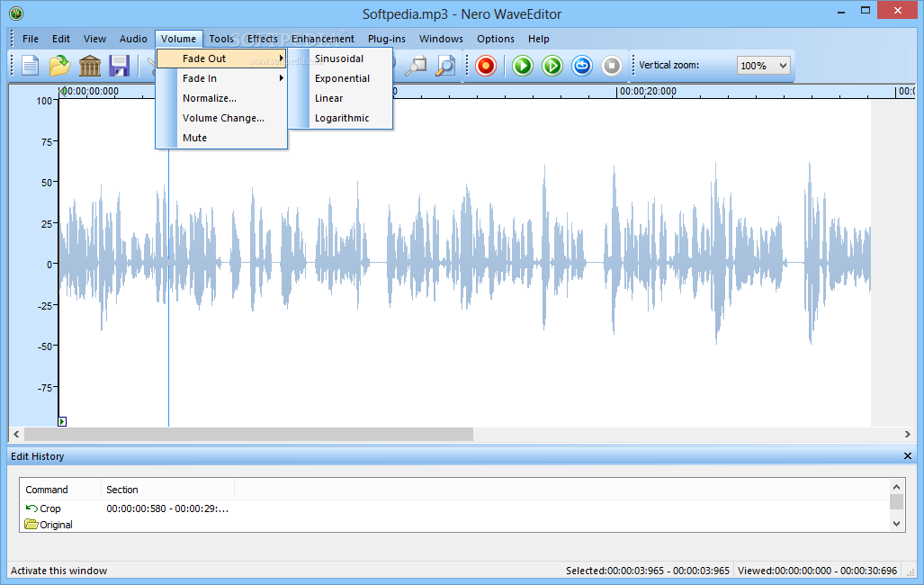Click the Selected time range in status bar
Viewport: 924px width, 585px height.
[x=648, y=571]
